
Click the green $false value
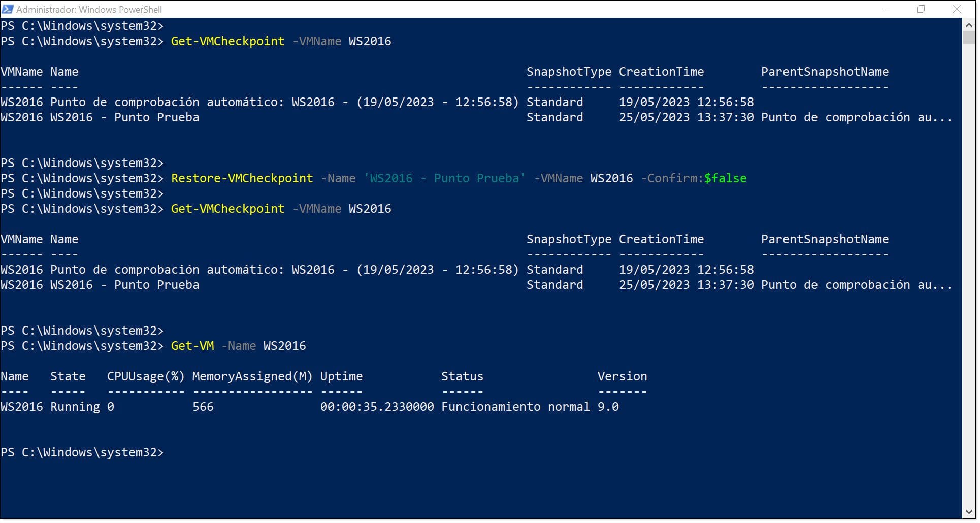point(725,178)
